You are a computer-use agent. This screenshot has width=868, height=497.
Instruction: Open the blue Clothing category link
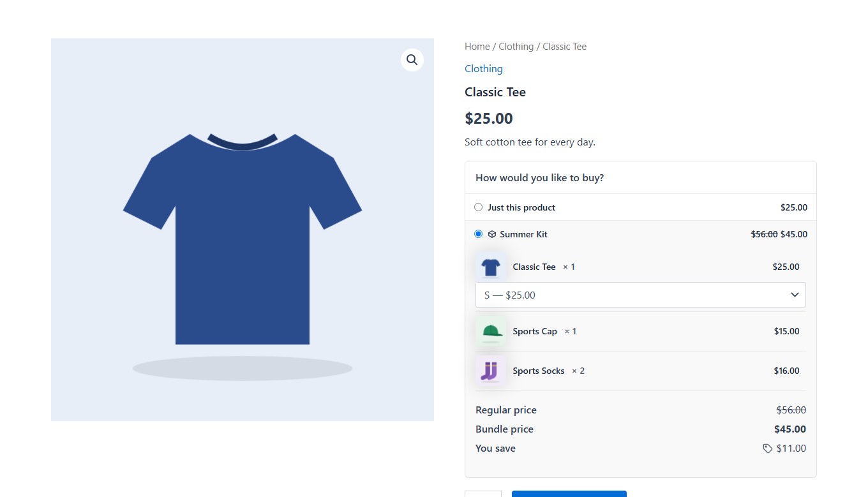[484, 69]
